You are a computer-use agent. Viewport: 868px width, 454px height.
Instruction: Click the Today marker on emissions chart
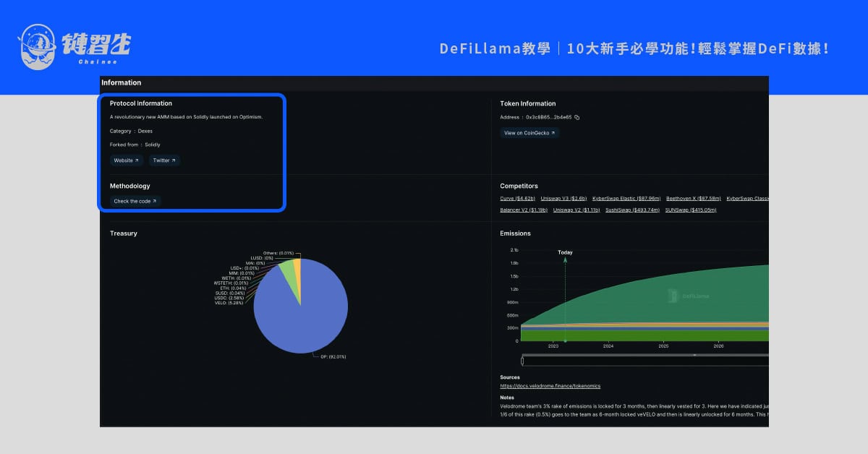click(x=565, y=252)
